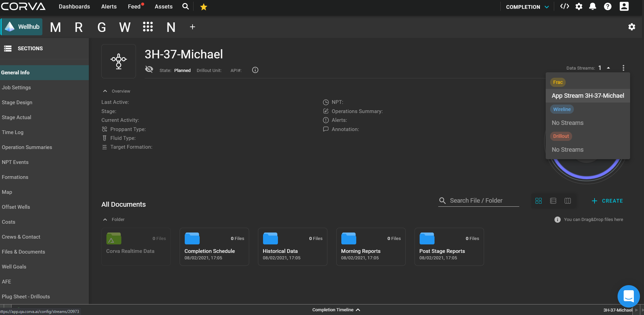Open the Time Log section
The width and height of the screenshot is (644, 315).
(x=44, y=132)
